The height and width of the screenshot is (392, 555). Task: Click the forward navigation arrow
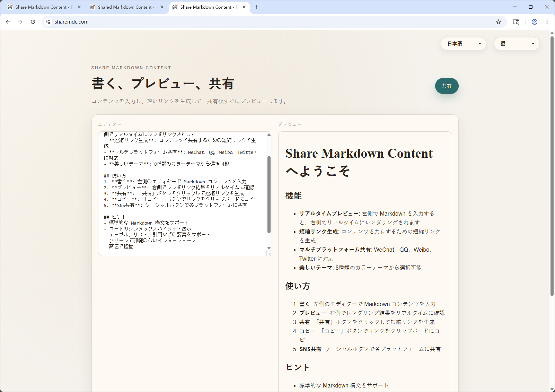click(20, 21)
